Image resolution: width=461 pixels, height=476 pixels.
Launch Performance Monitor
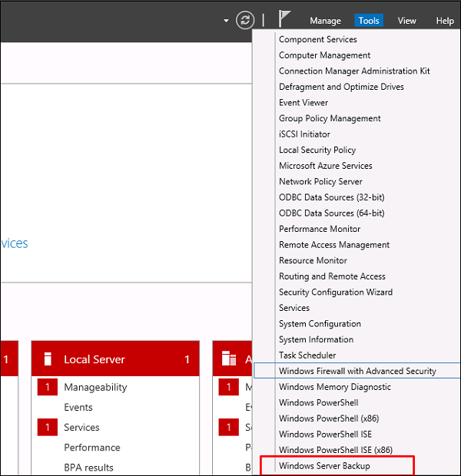(x=320, y=229)
